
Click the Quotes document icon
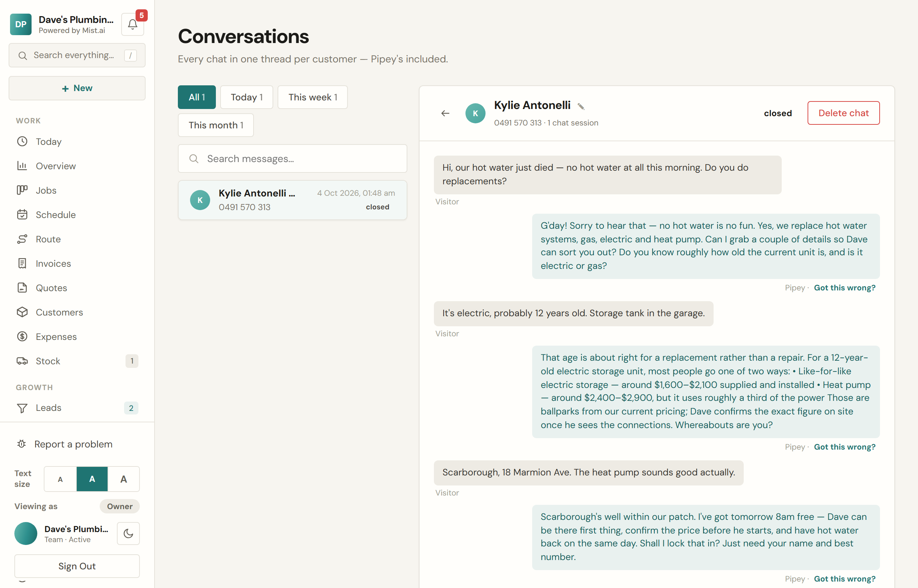(22, 288)
